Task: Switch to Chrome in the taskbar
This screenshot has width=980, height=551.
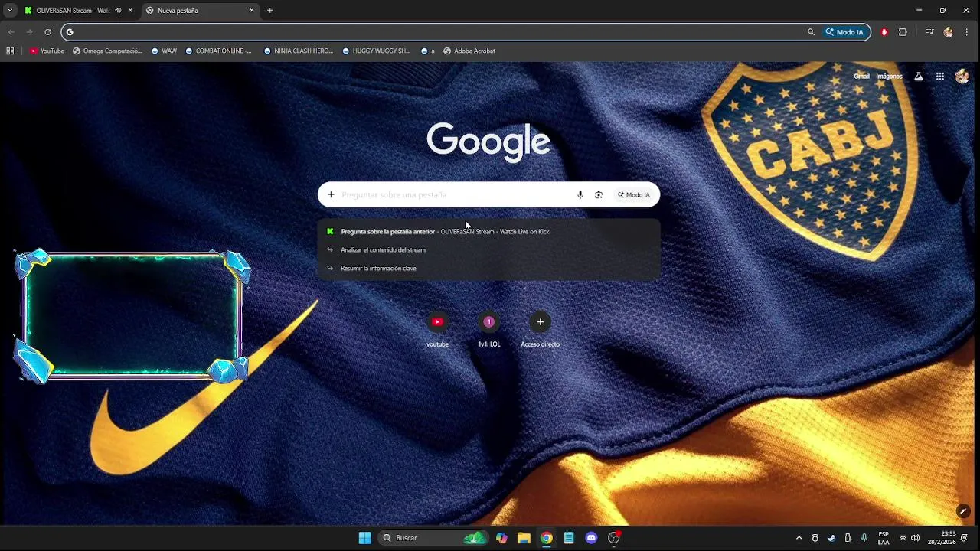Action: pos(546,538)
